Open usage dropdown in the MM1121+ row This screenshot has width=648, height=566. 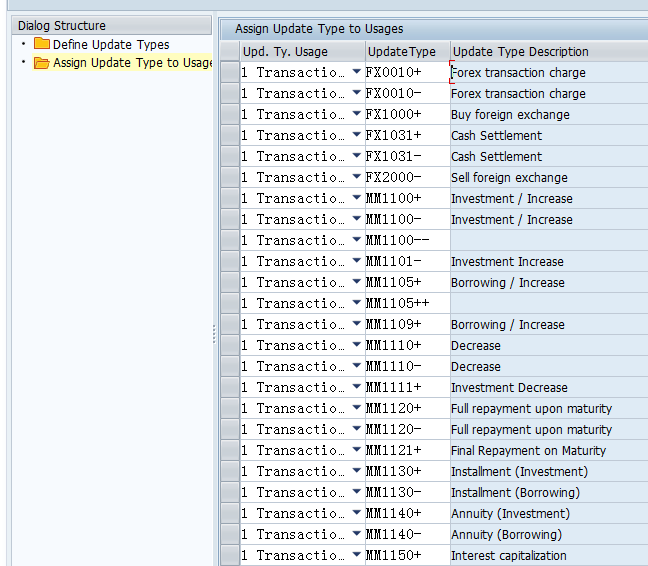pyautogui.click(x=357, y=451)
